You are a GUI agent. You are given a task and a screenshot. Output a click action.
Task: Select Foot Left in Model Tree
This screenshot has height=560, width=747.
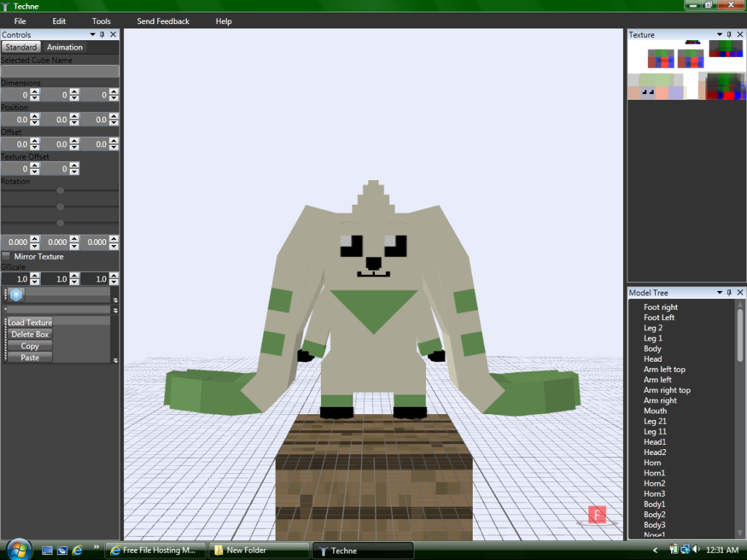click(659, 318)
